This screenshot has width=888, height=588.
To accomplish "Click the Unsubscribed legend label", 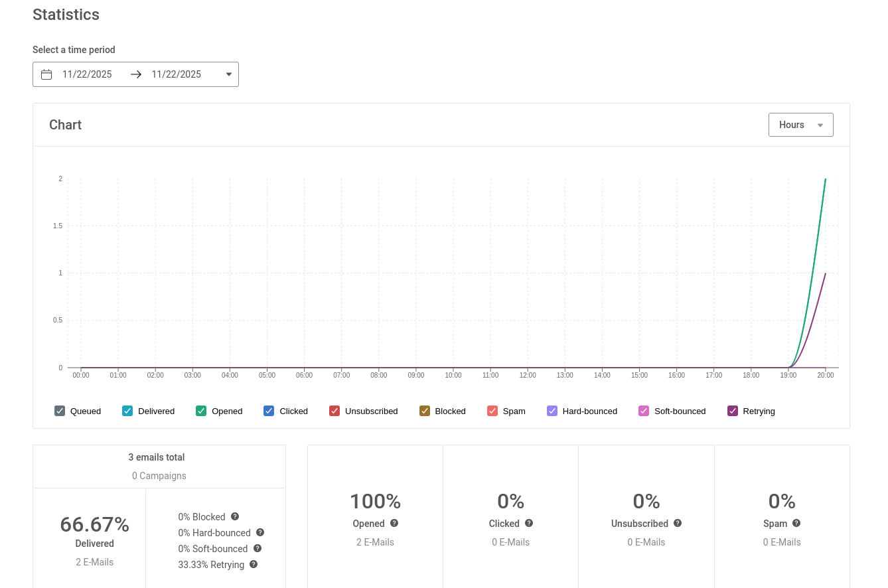I will point(371,411).
